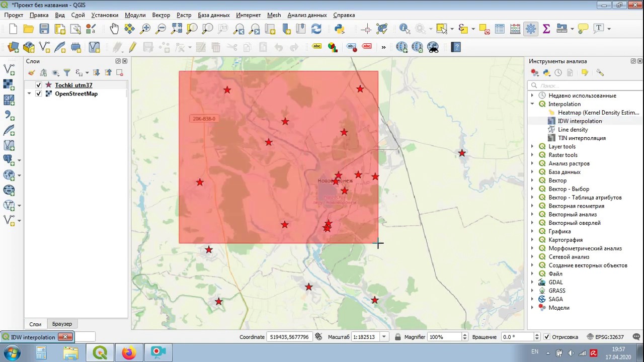The image size is (644, 362).
Task: Show more toolbar items via » chevron
Action: click(383, 47)
